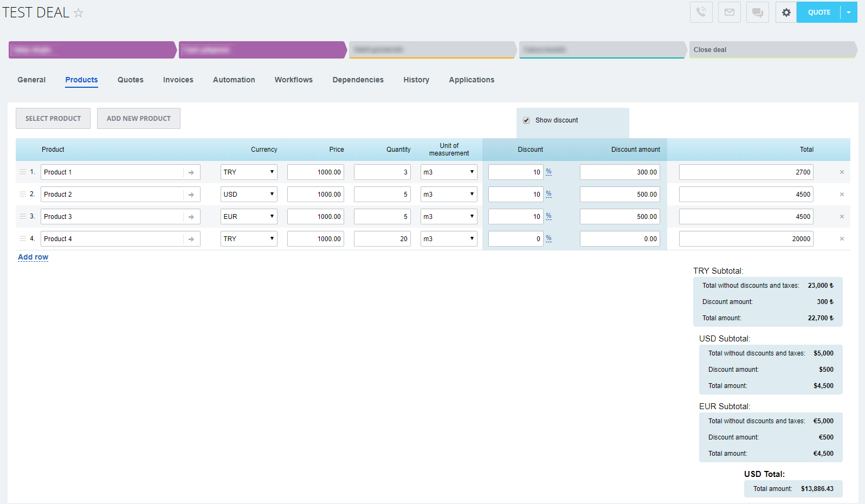Click the arrow icon next to Product 3
Screen dimensions: 865x504
(191, 217)
